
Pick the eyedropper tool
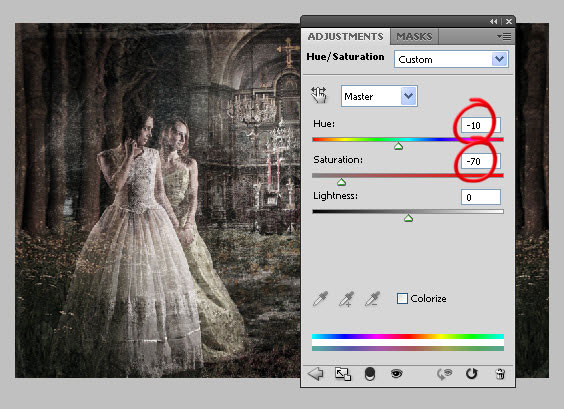(x=320, y=299)
